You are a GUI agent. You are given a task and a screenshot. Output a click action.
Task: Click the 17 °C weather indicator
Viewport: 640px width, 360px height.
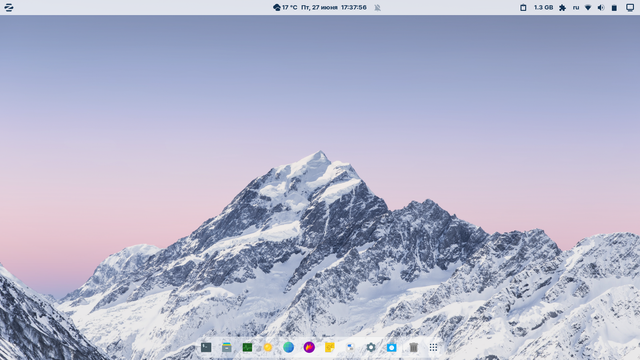tap(285, 7)
